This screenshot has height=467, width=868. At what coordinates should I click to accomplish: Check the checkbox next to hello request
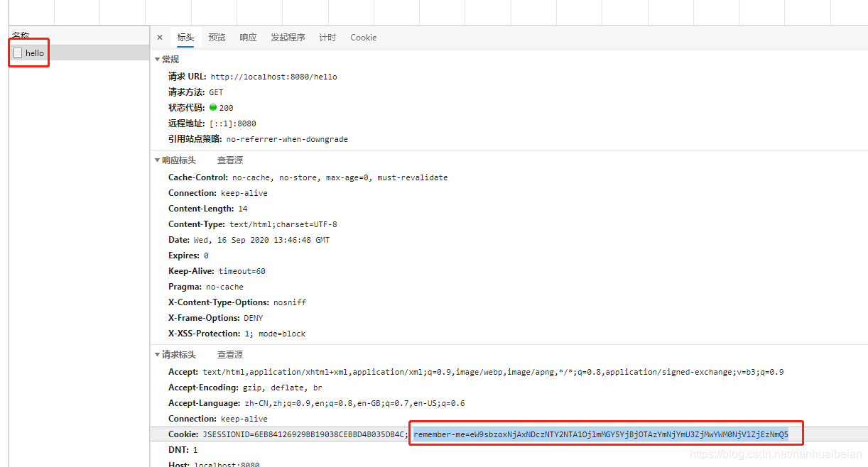(x=18, y=53)
